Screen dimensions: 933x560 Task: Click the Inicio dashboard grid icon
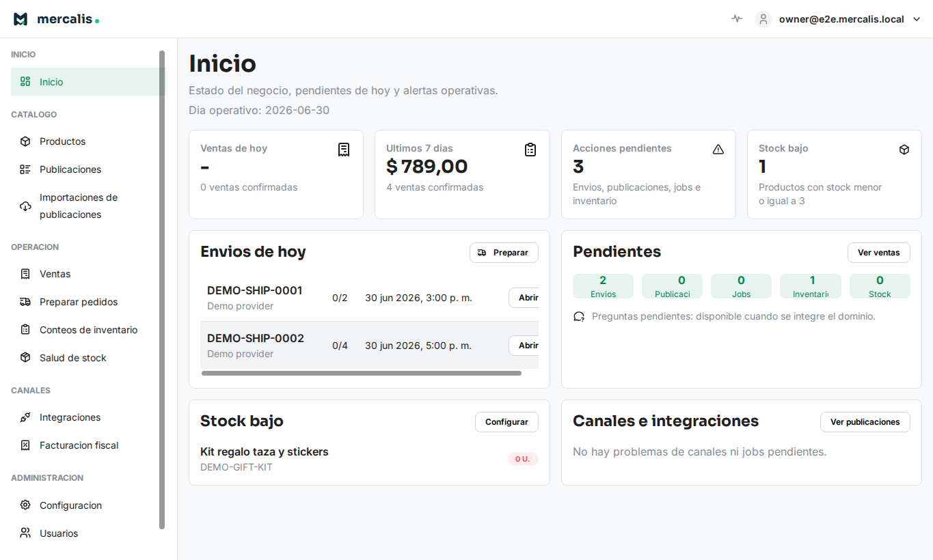click(x=25, y=82)
